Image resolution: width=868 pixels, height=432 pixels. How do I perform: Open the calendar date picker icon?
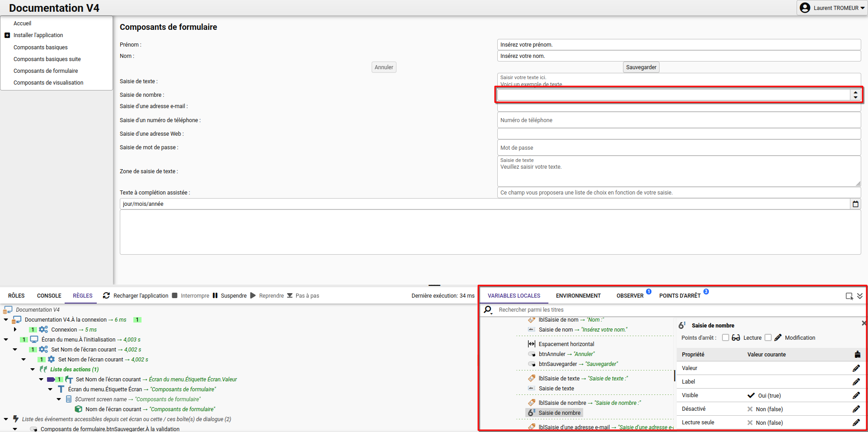pos(855,204)
